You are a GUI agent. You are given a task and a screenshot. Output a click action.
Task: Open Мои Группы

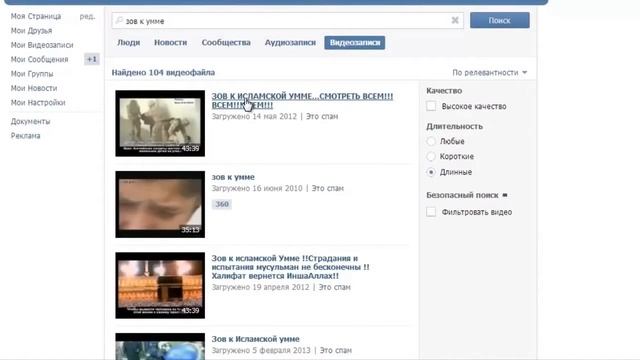[32, 74]
